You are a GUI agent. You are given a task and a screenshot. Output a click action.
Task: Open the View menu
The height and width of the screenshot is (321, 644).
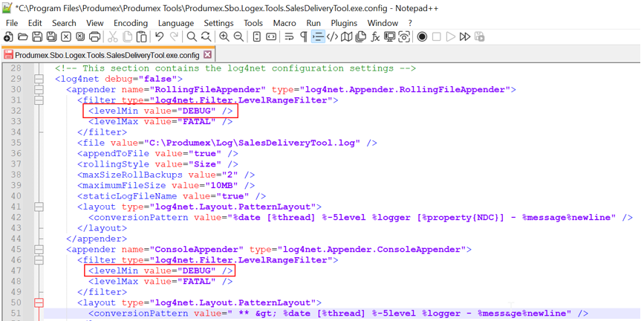95,23
